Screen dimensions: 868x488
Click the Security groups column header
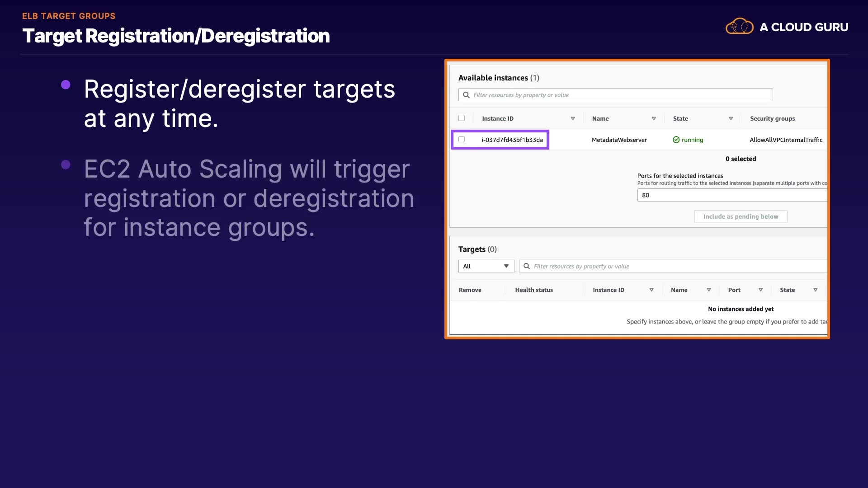tap(772, 118)
